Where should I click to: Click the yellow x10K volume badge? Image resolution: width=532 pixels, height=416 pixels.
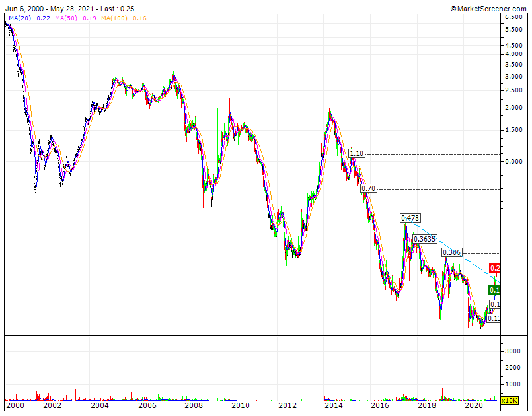pos(510,400)
